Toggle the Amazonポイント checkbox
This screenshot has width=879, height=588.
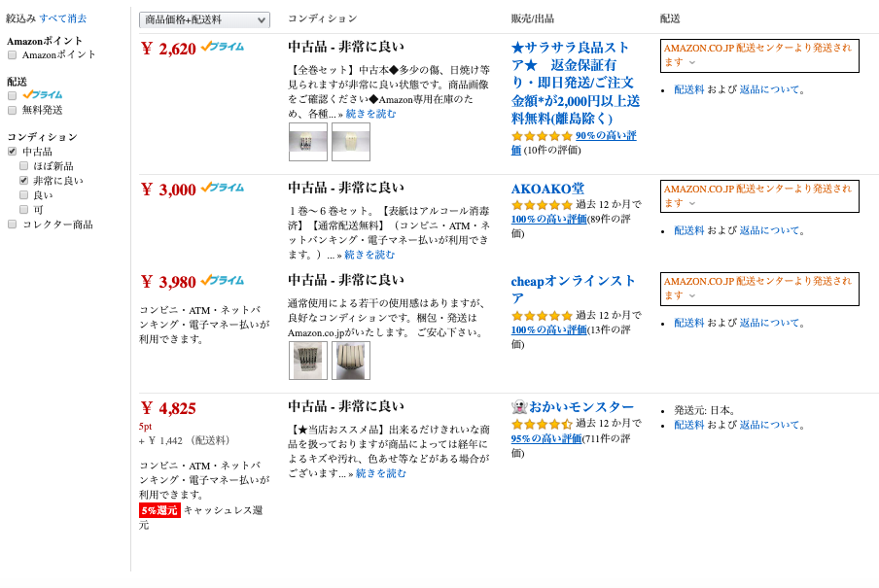click(x=12, y=55)
